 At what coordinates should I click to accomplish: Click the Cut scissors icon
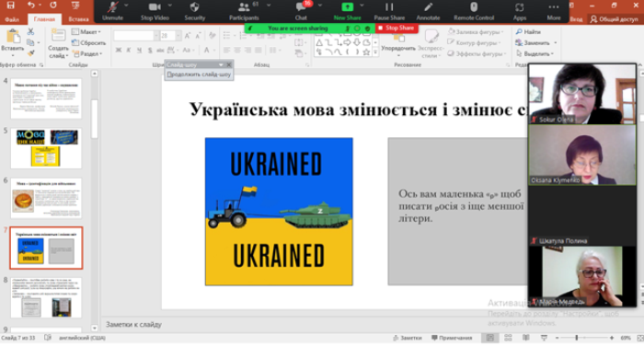click(30, 31)
